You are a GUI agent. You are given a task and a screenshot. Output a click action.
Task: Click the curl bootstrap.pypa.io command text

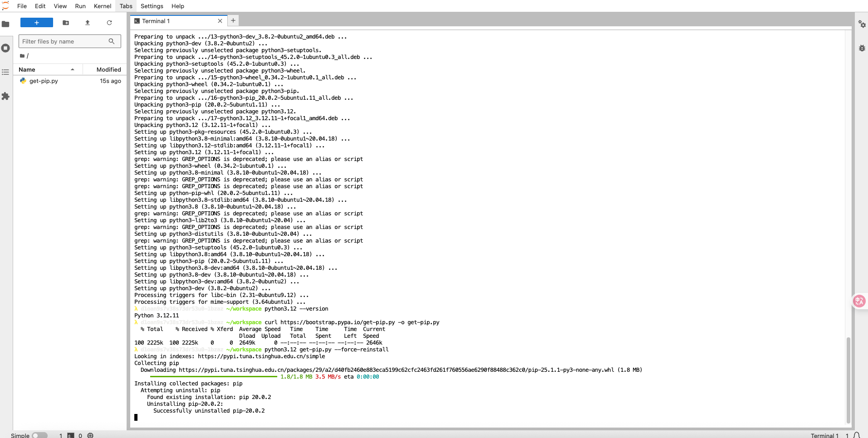[x=352, y=322]
